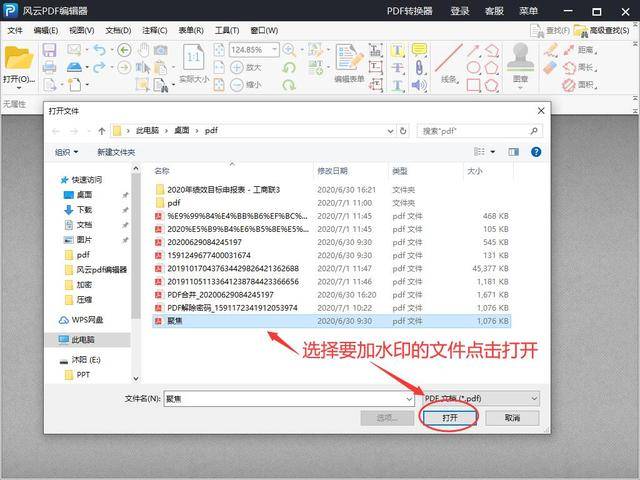Click the file name input field

[x=284, y=399]
